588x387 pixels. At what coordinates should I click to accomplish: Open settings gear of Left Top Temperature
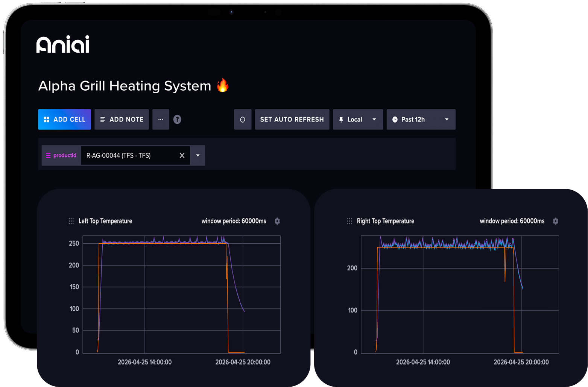(277, 221)
